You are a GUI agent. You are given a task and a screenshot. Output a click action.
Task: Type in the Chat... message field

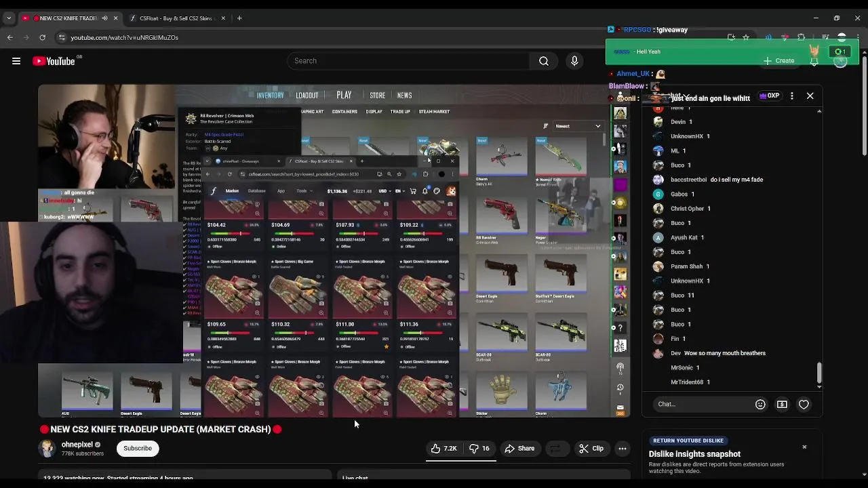[x=702, y=404]
